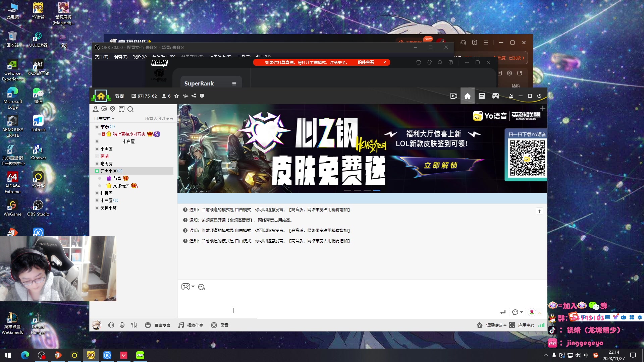This screenshot has height=362, width=644.
Task: Open the channel notes icon in sidebar
Action: click(121, 109)
